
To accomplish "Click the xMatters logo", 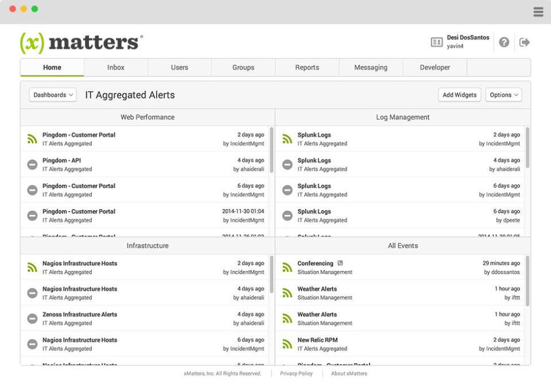I will click(82, 42).
